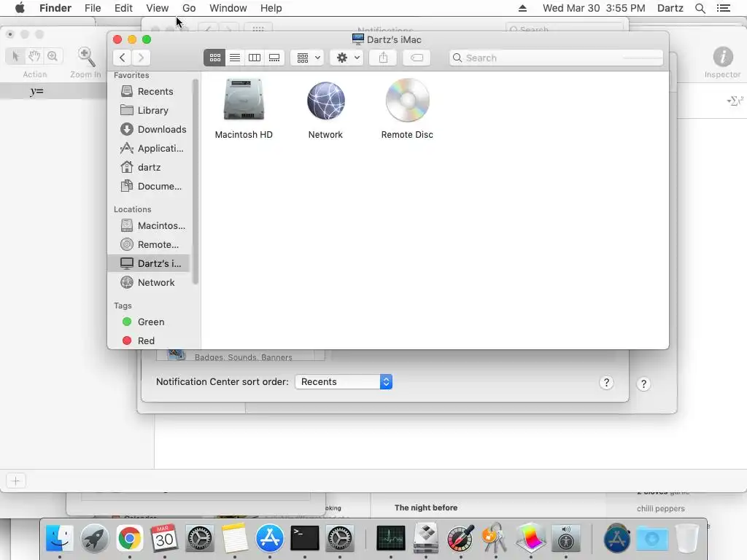Click help button in Notifications pane
Viewport: 747px width, 560px height.
(606, 383)
